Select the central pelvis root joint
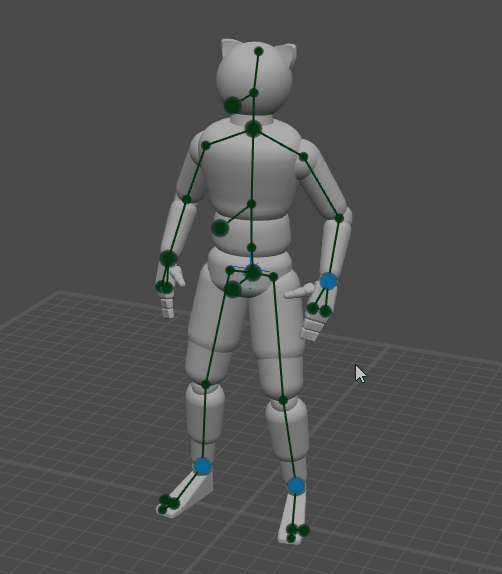 (253, 272)
